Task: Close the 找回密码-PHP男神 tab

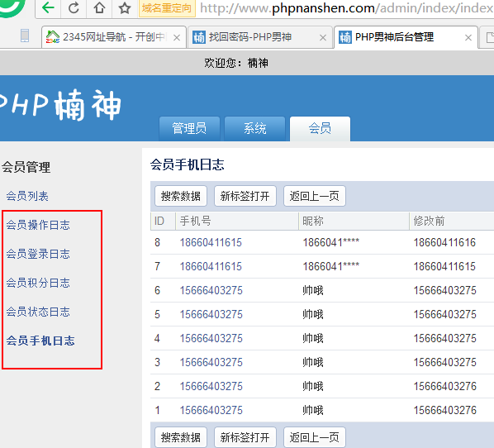Action: coord(323,38)
